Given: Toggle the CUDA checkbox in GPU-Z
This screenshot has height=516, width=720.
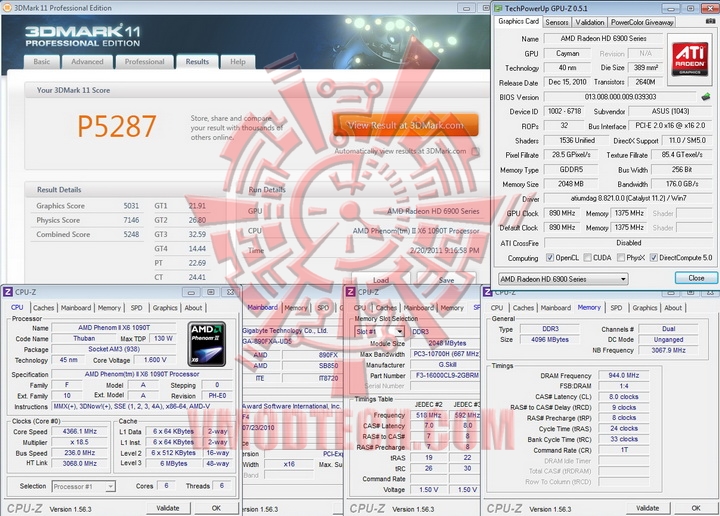Looking at the screenshot, I should (x=587, y=258).
